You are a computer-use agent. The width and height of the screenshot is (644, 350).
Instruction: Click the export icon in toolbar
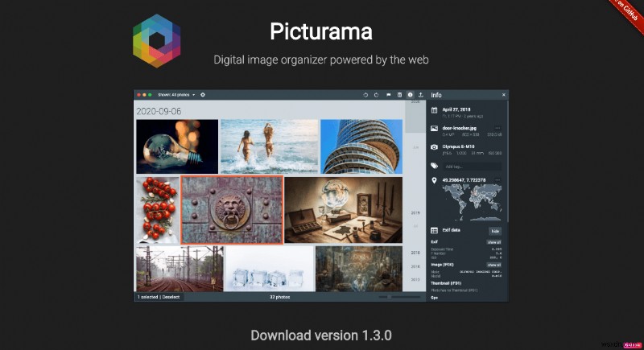click(420, 95)
